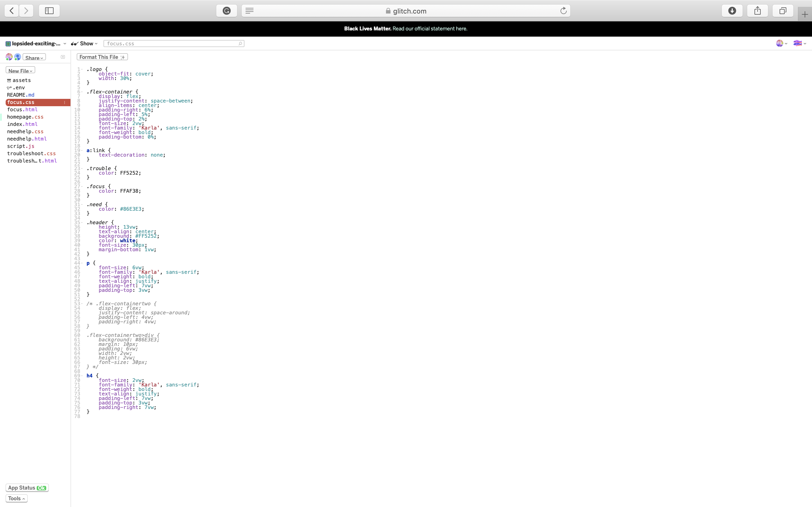Image resolution: width=812 pixels, height=507 pixels.
Task: Open the Tools panel button
Action: (16, 498)
